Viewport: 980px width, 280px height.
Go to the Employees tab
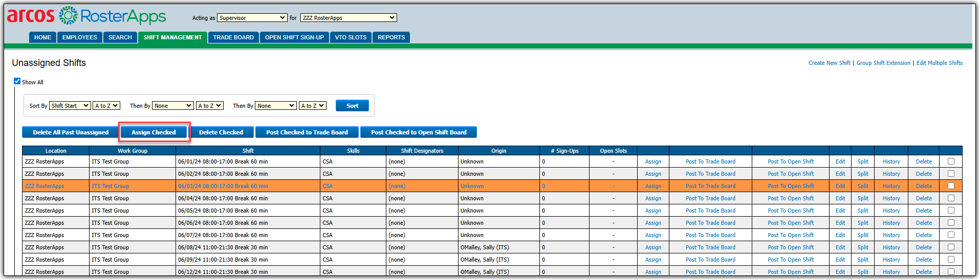(x=79, y=37)
